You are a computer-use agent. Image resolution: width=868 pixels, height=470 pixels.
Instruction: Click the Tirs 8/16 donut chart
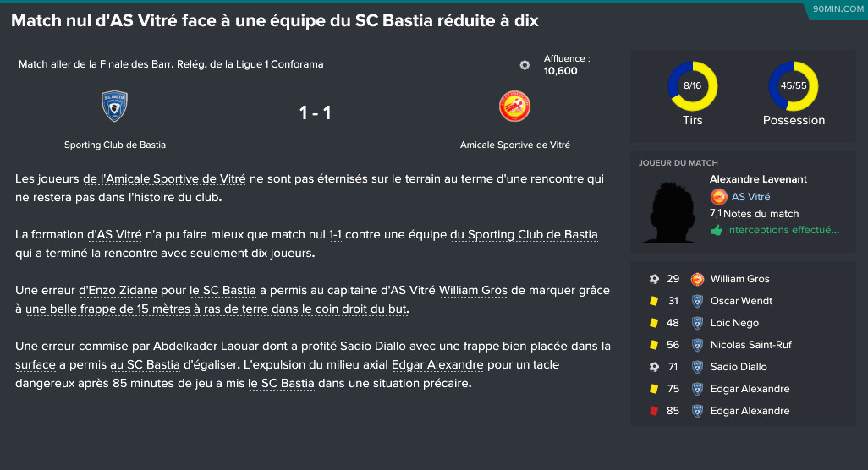click(693, 85)
